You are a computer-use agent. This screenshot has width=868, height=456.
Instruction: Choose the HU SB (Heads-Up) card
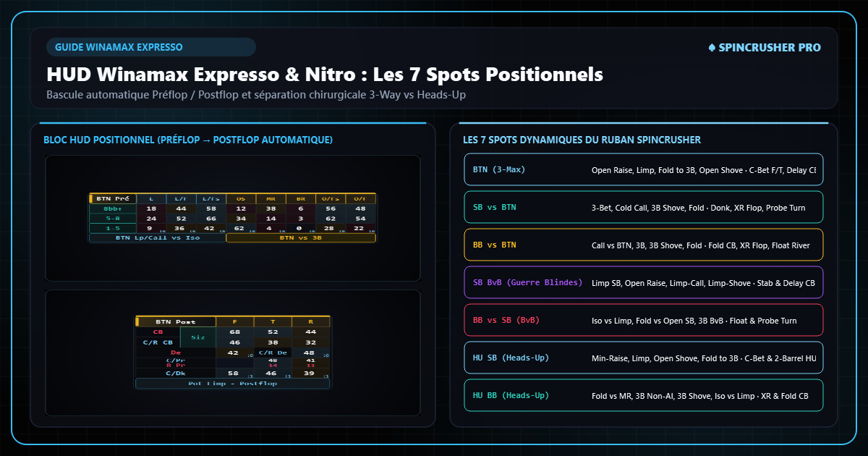click(x=642, y=358)
